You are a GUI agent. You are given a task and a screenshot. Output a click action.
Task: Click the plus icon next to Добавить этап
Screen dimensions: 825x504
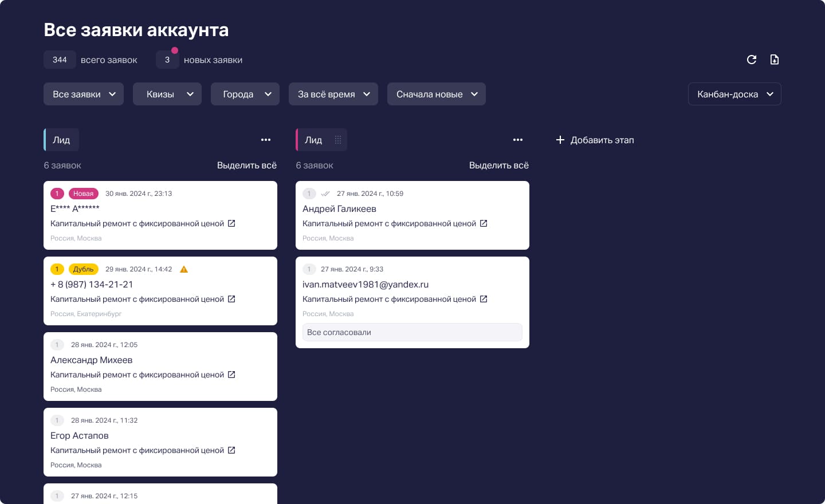(560, 140)
